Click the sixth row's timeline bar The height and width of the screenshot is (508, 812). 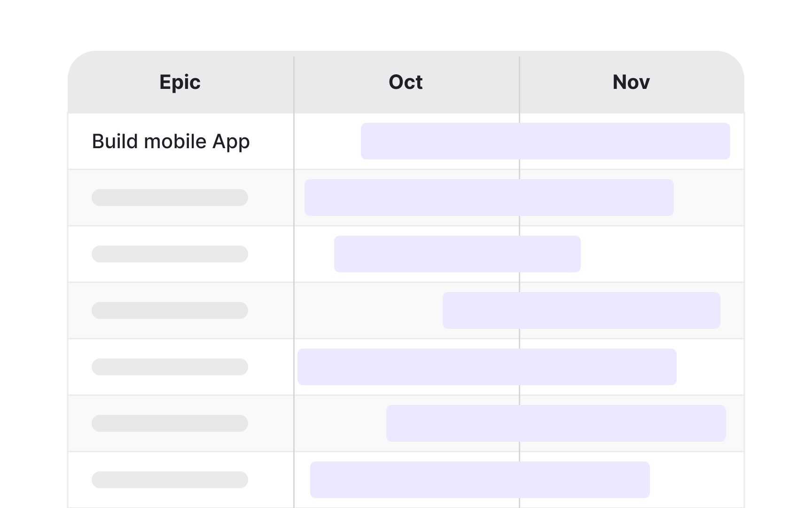[556, 423]
